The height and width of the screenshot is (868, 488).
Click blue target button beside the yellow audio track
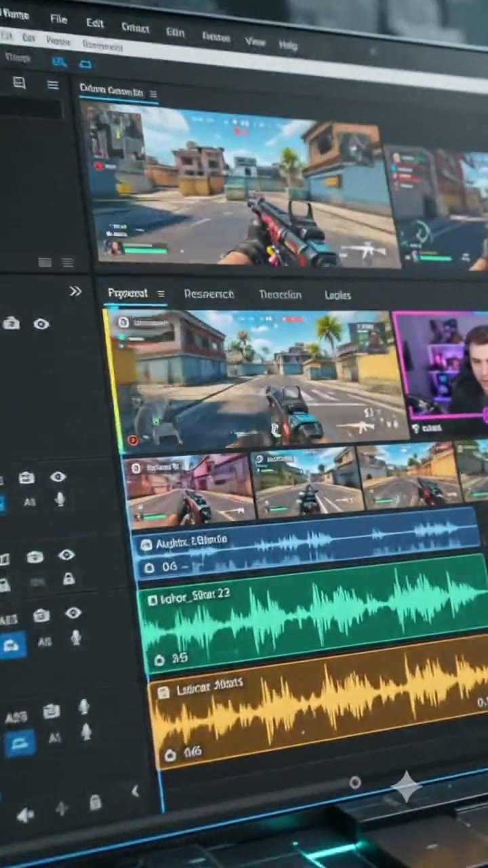coord(20,743)
